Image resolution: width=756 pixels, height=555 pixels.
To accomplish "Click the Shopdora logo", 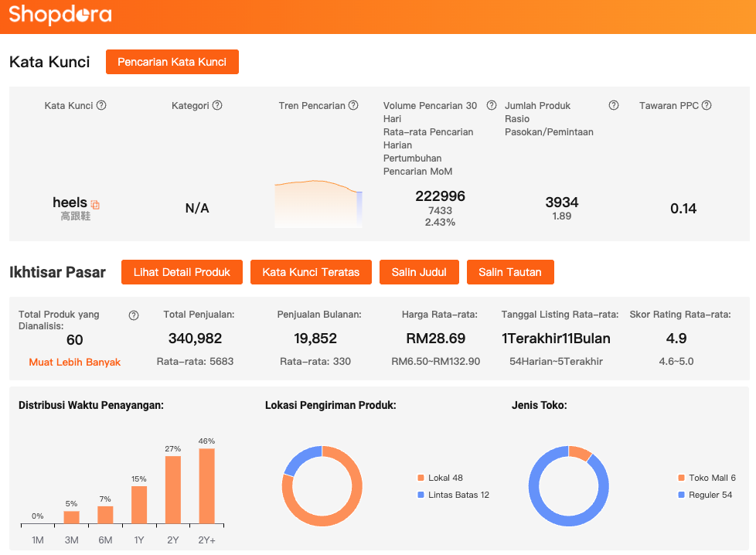I will 60,15.
